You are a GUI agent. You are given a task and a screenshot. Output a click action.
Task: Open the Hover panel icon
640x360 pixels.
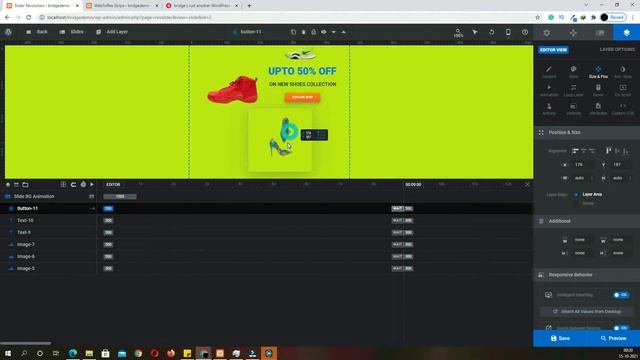[598, 90]
